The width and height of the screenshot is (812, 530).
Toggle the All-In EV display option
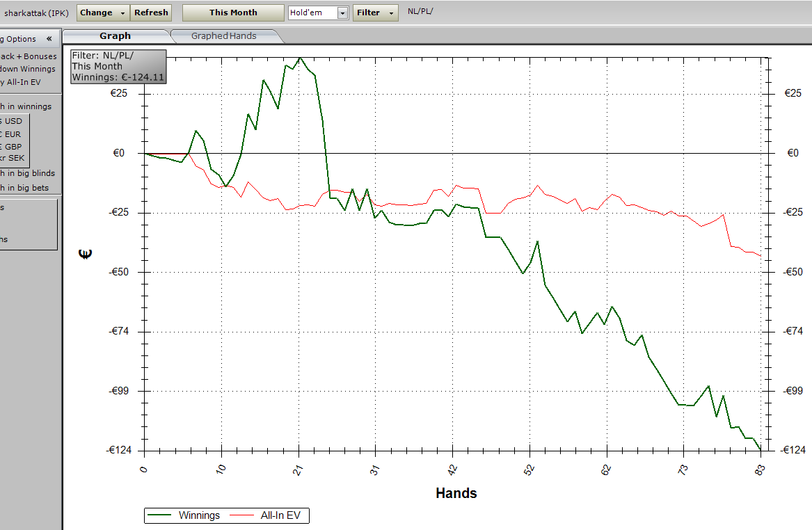20,82
